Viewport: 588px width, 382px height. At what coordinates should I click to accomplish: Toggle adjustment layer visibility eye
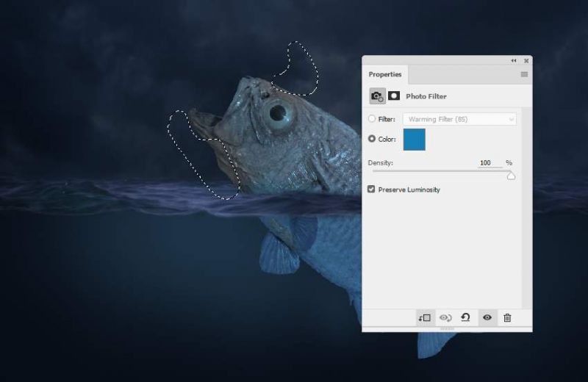(487, 317)
